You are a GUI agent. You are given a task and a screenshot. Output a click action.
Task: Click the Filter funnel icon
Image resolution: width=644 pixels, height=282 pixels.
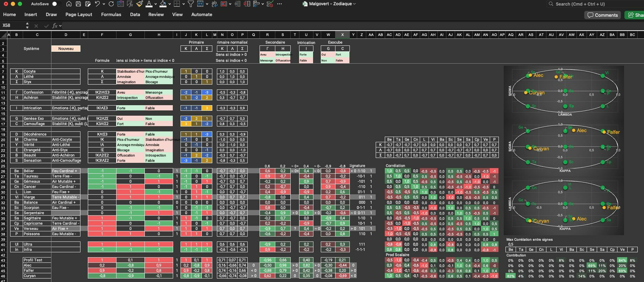point(191,4)
